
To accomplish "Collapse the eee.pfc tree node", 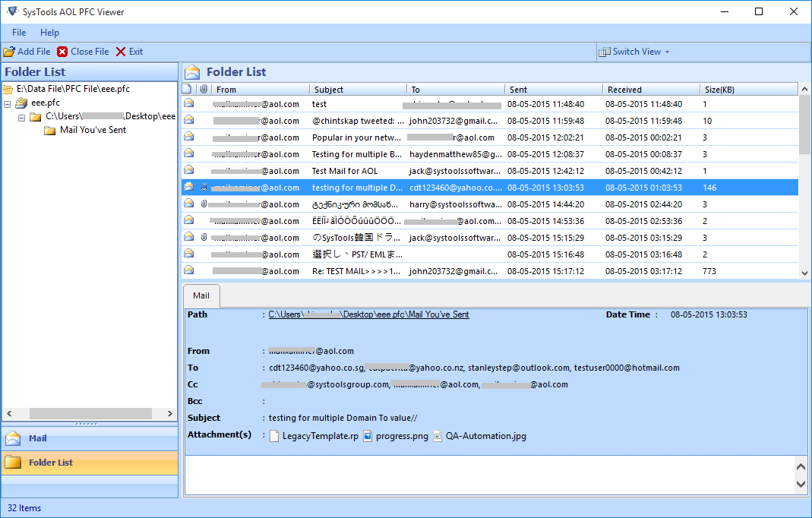I will point(8,104).
